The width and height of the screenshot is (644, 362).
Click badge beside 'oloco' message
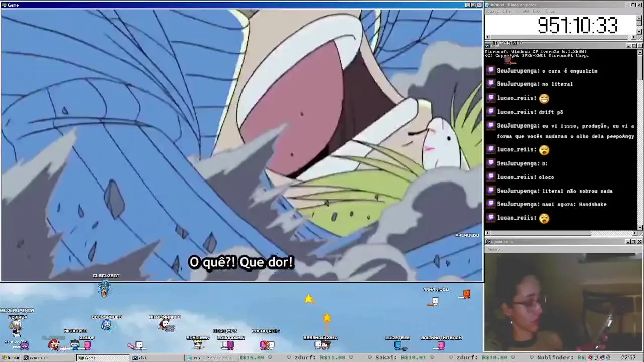(x=491, y=177)
